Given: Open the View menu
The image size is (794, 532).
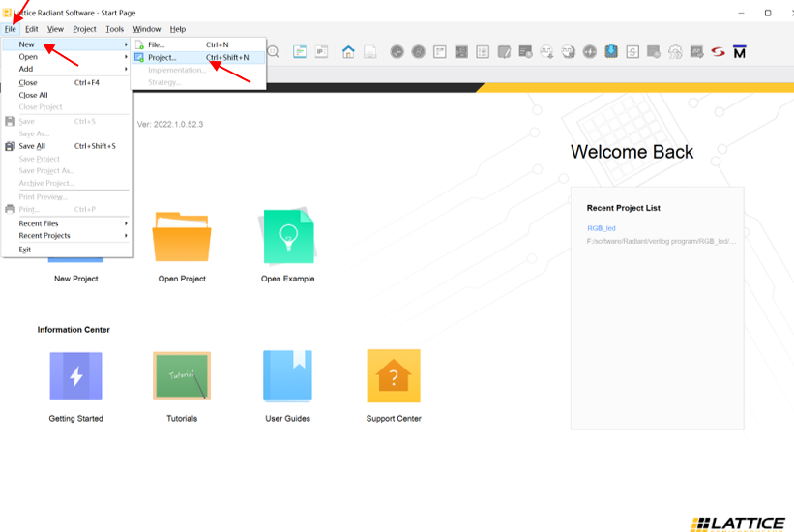Looking at the screenshot, I should [x=55, y=29].
